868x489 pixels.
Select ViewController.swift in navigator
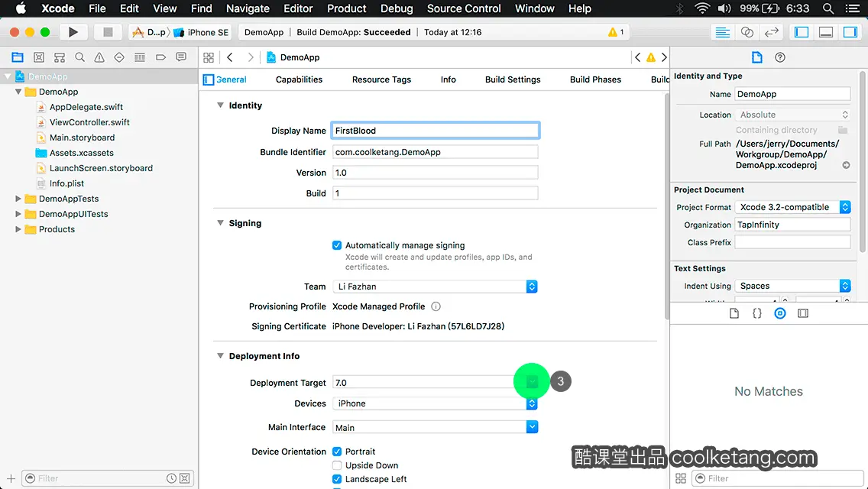[x=89, y=122]
